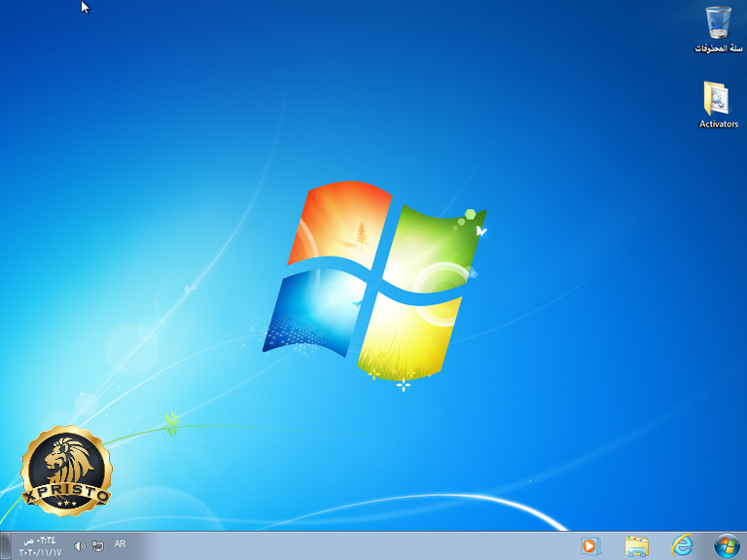This screenshot has width=747, height=560.
Task: Click the 'Activators' text label
Action: tap(719, 123)
